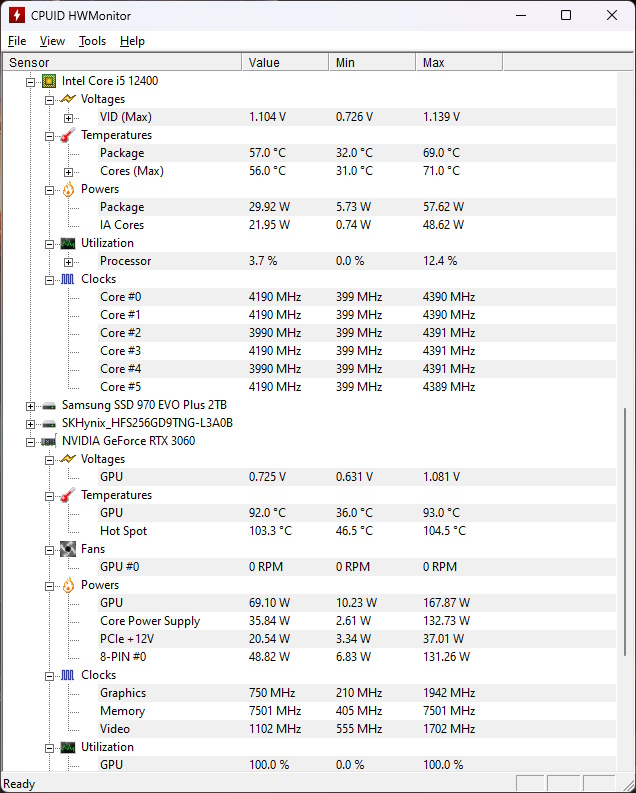
Task: Click the CPU Powers flame icon
Action: coord(68,189)
